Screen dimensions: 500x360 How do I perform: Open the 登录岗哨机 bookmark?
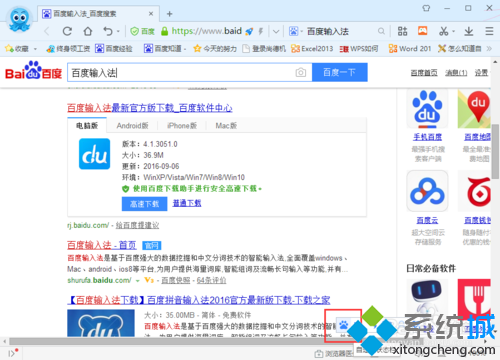[x=264, y=49]
